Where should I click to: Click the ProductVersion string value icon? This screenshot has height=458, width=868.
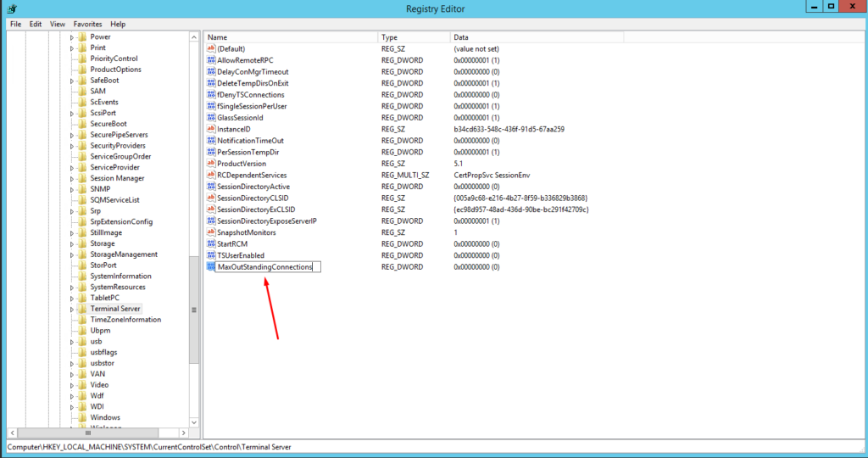pos(211,164)
